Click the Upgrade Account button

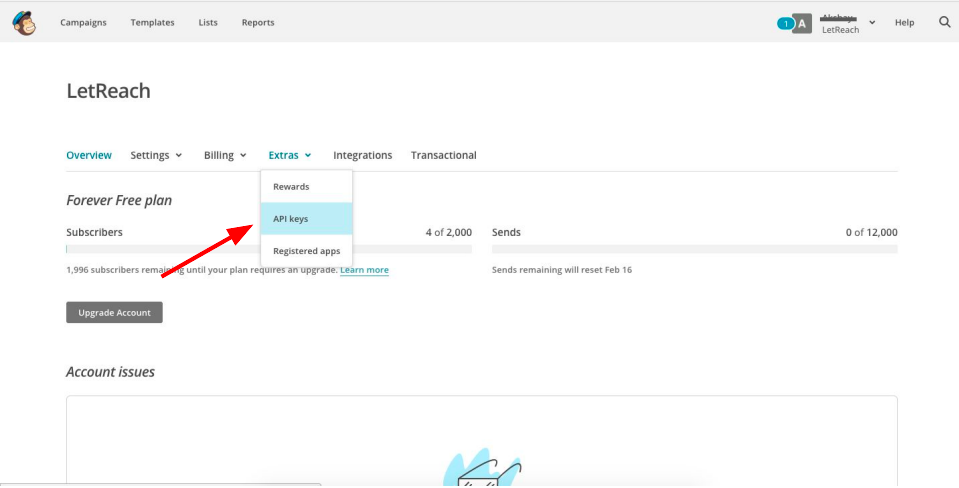[x=114, y=312]
